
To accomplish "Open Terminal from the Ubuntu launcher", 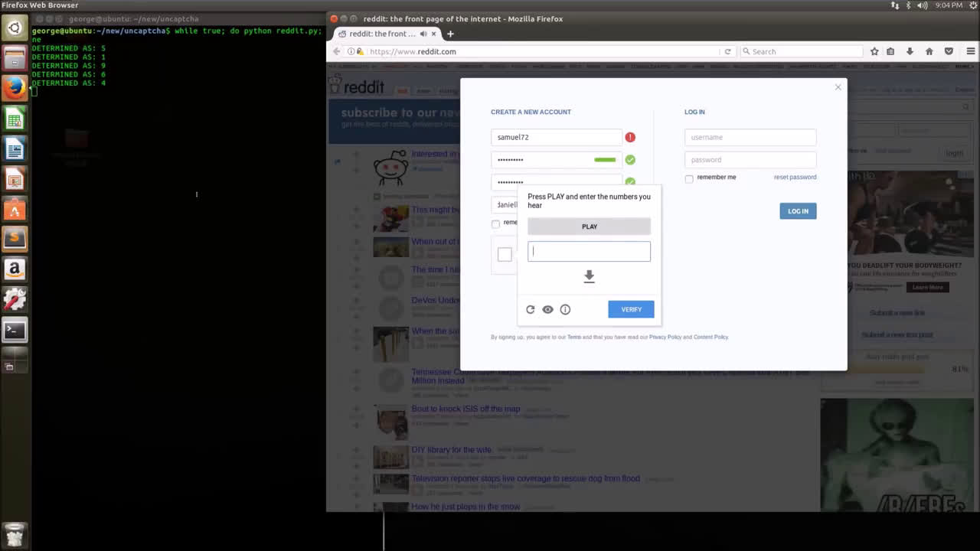I will pos(15,330).
